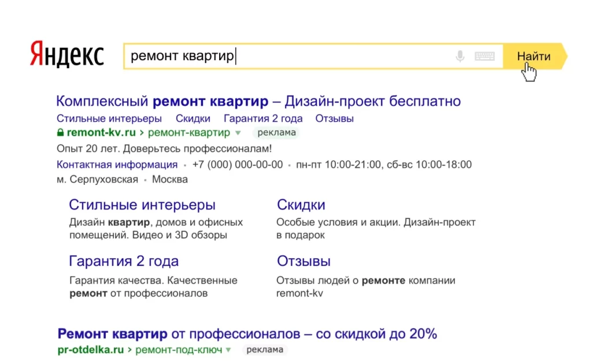Click Особые условия и акции description text
This screenshot has width=592, height=364.
click(x=376, y=229)
